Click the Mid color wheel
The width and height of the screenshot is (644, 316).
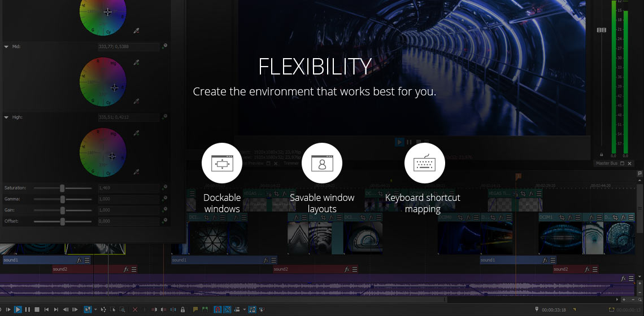click(103, 82)
